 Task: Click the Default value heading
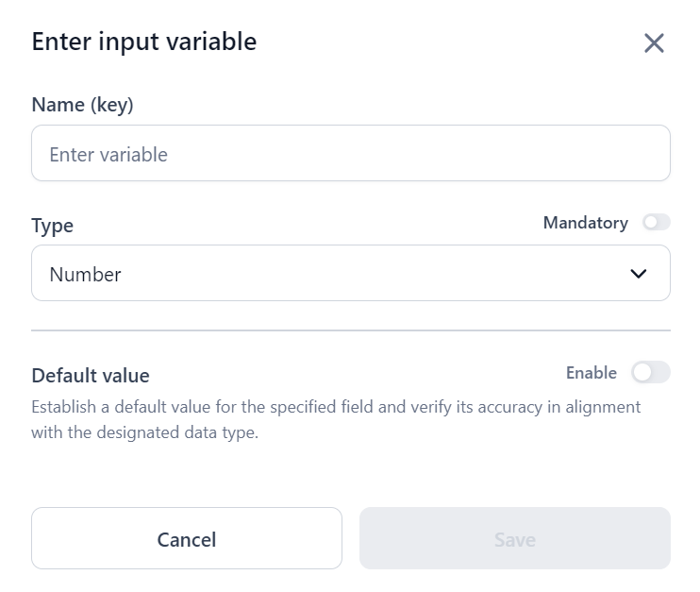[91, 376]
